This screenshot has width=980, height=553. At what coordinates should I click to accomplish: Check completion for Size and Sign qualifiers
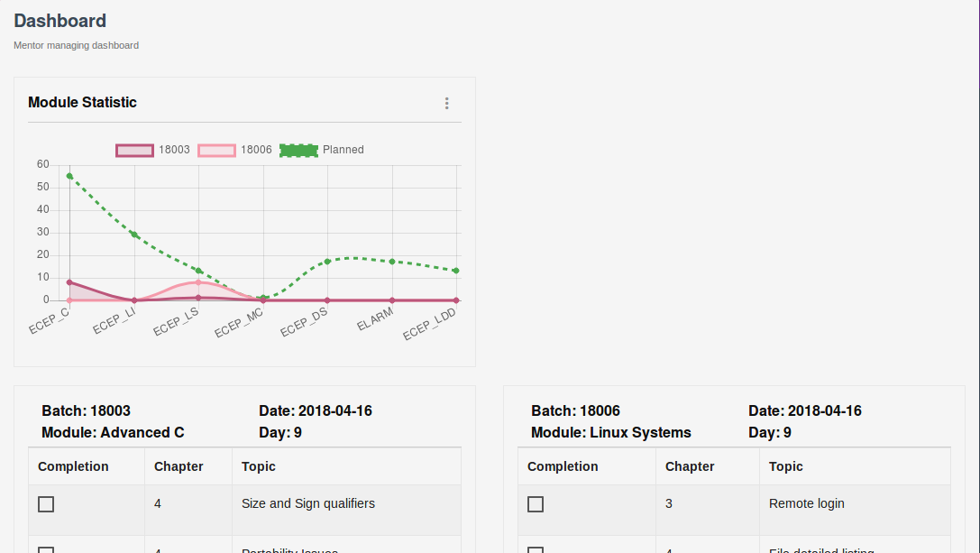click(x=46, y=504)
